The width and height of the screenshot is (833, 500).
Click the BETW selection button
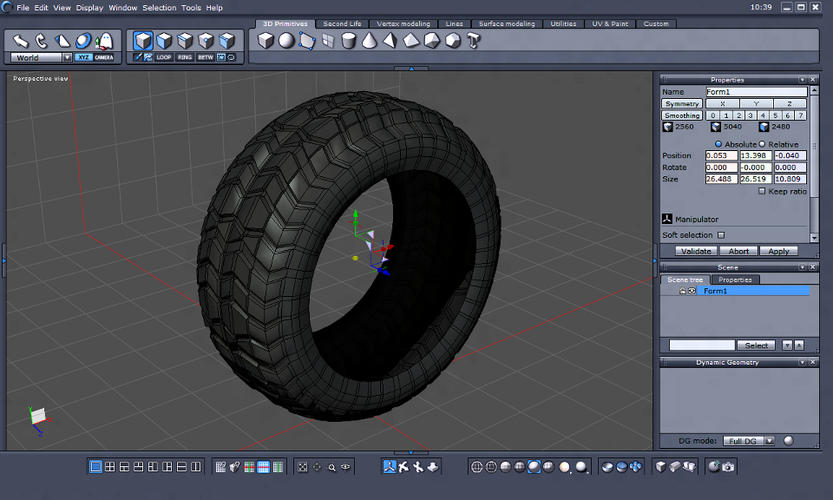coord(205,57)
